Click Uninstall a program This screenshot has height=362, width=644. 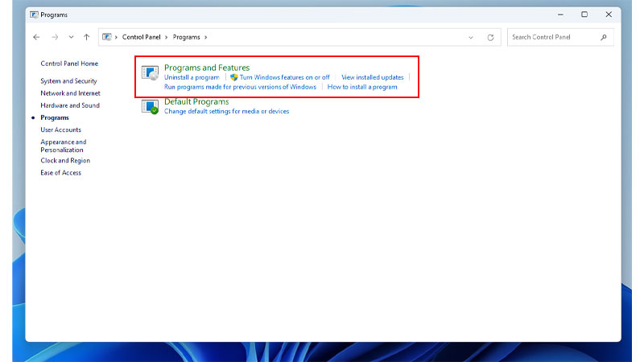click(192, 77)
